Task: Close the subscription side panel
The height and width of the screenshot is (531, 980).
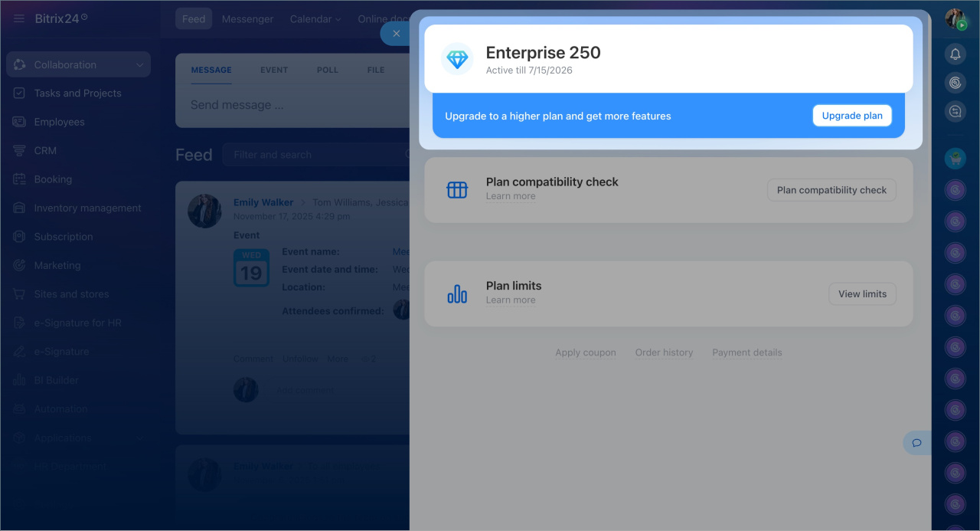Action: [x=396, y=34]
